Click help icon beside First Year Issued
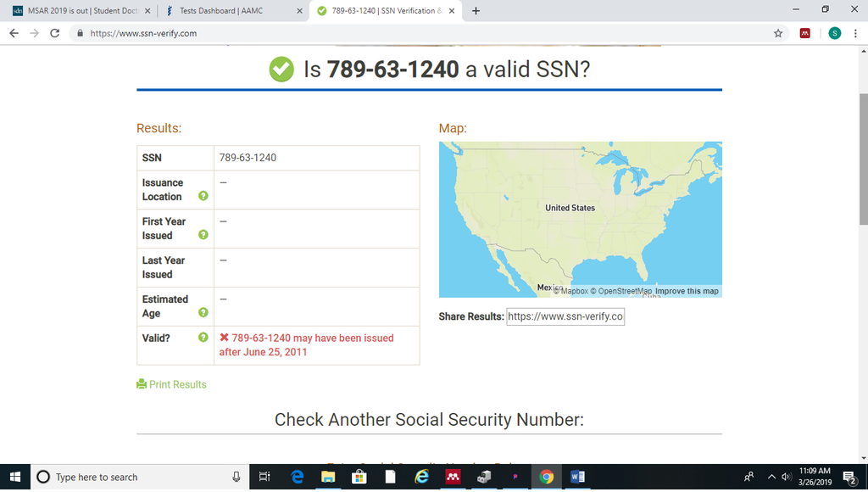Viewport: 868px width, 492px height. click(x=203, y=234)
